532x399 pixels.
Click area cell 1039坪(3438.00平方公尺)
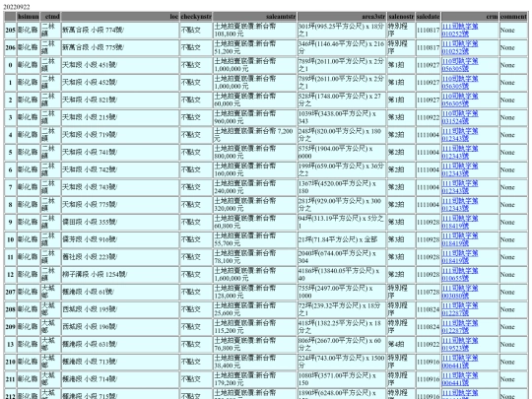click(342, 117)
